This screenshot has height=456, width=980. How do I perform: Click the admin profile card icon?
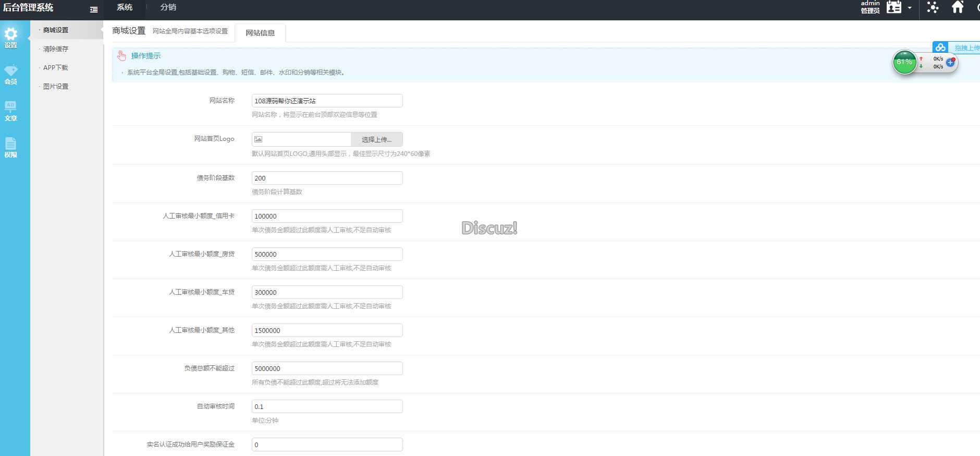(894, 7)
